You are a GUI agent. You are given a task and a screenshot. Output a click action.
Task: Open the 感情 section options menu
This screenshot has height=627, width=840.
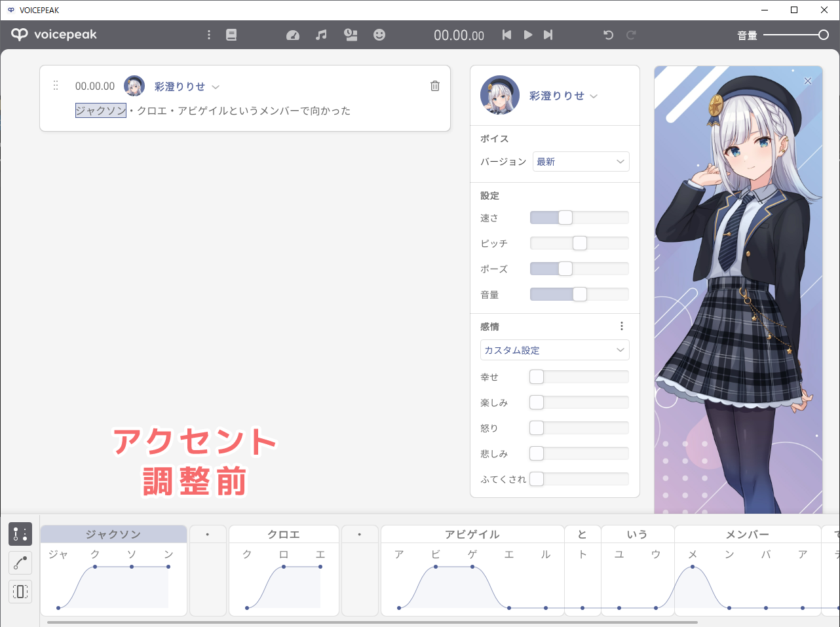click(622, 326)
